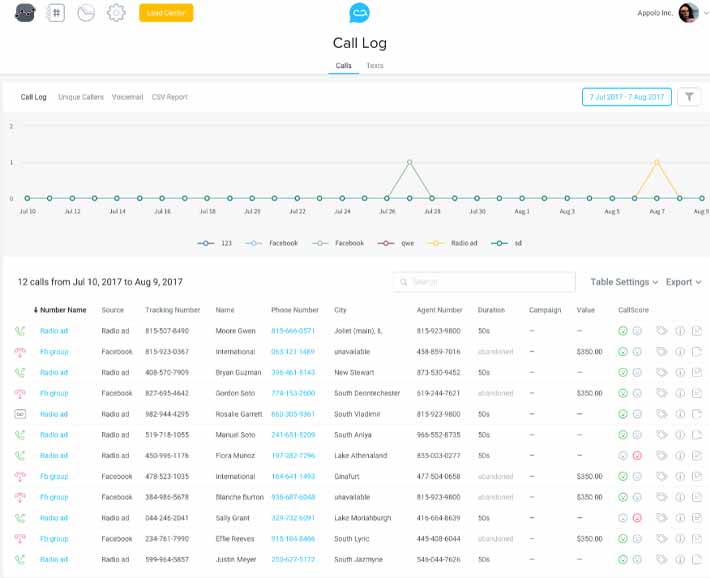Open the filter funnel icon
The width and height of the screenshot is (710, 578).
point(689,96)
